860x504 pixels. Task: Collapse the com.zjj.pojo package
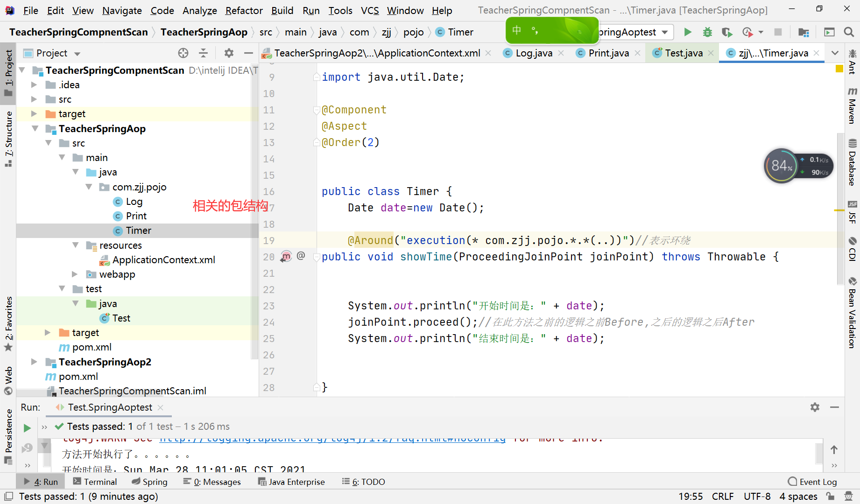click(89, 187)
